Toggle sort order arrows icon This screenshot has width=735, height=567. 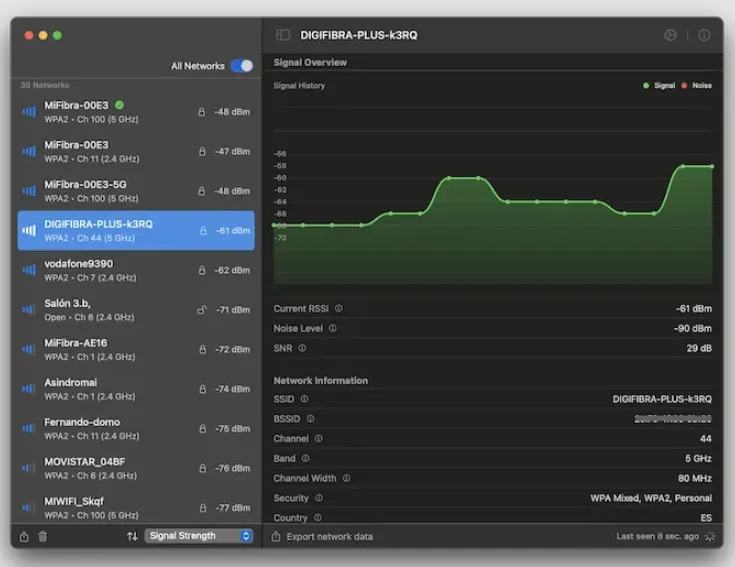132,536
